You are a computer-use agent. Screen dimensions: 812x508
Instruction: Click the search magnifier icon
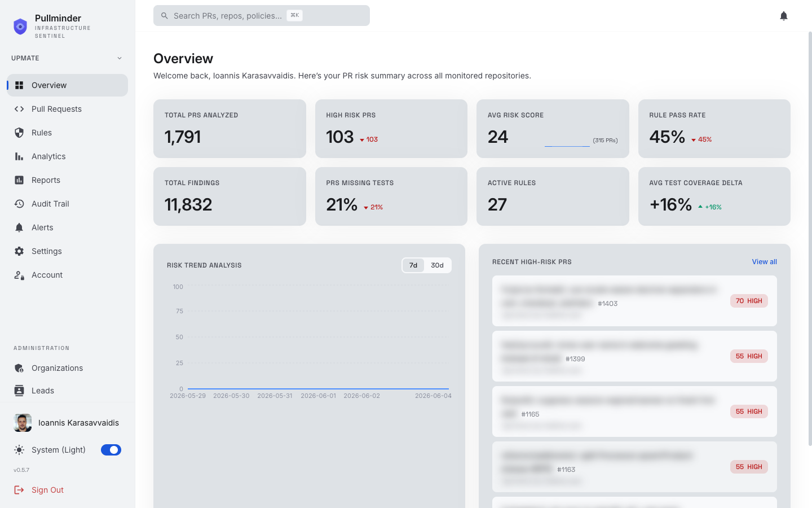click(165, 16)
